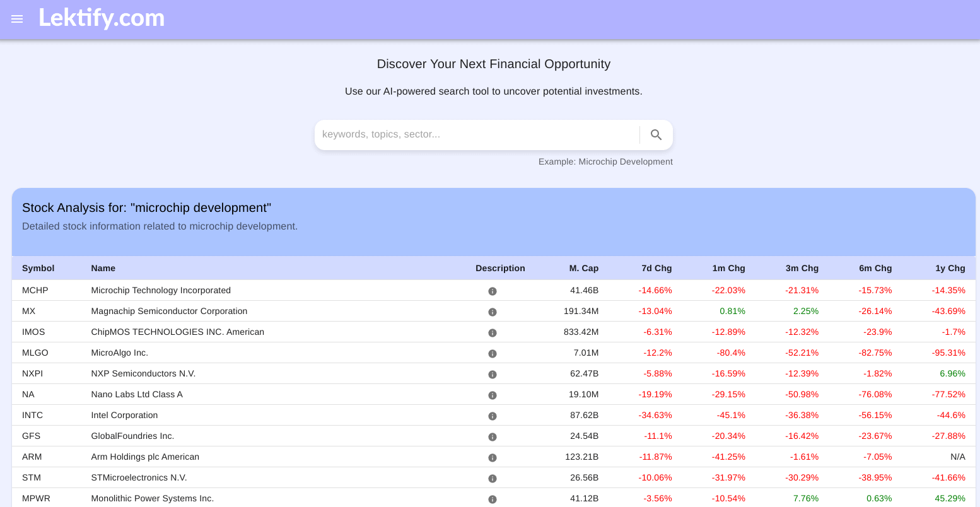
Task: Sort by the M. Cap column header
Action: 584,268
